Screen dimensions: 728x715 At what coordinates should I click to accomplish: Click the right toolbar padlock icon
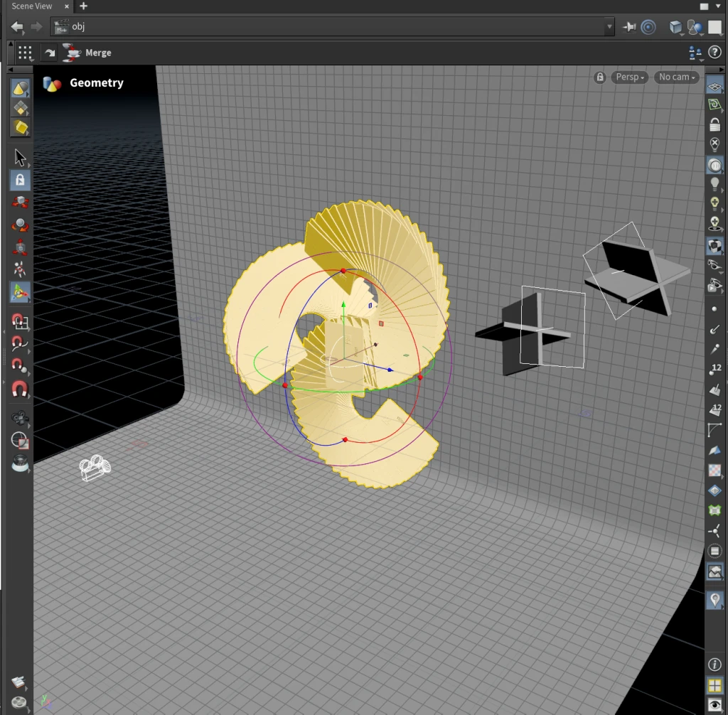coord(715,124)
